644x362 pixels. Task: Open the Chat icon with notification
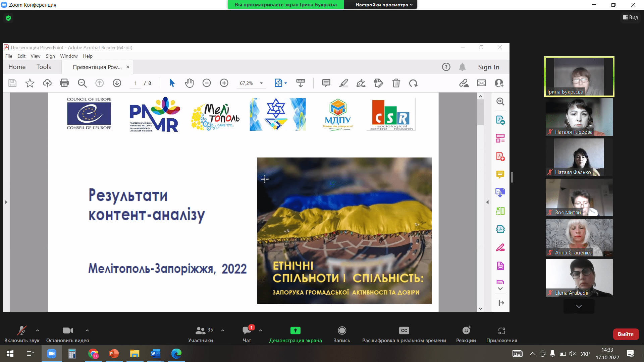(247, 331)
